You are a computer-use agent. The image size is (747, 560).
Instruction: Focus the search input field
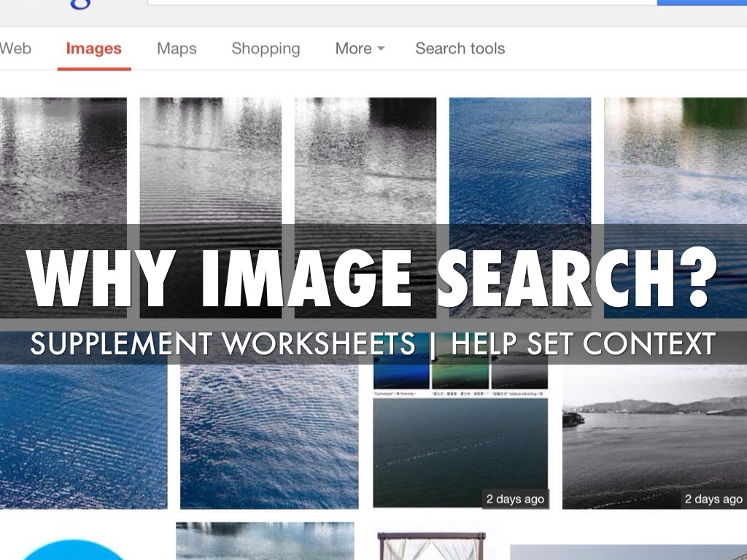[402, 2]
